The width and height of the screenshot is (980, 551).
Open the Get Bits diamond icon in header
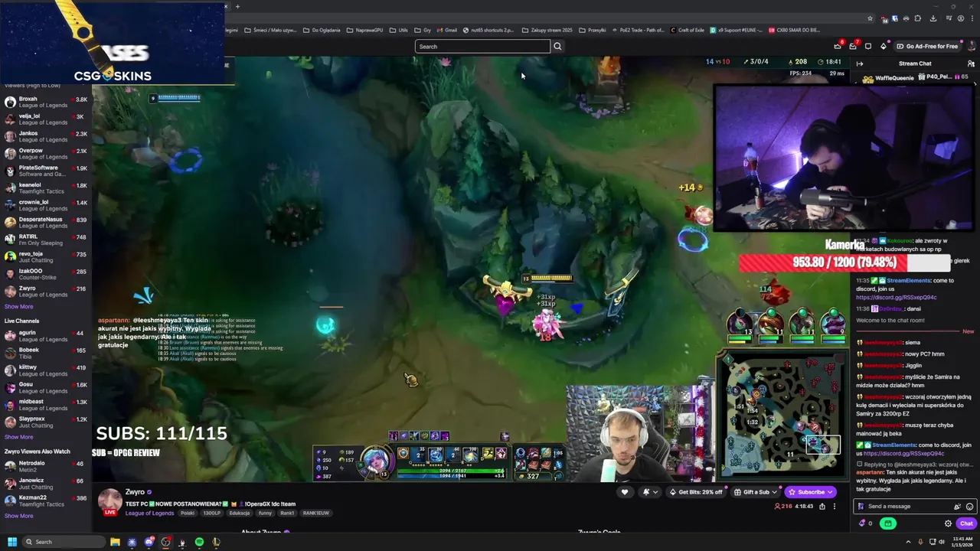coord(884,46)
